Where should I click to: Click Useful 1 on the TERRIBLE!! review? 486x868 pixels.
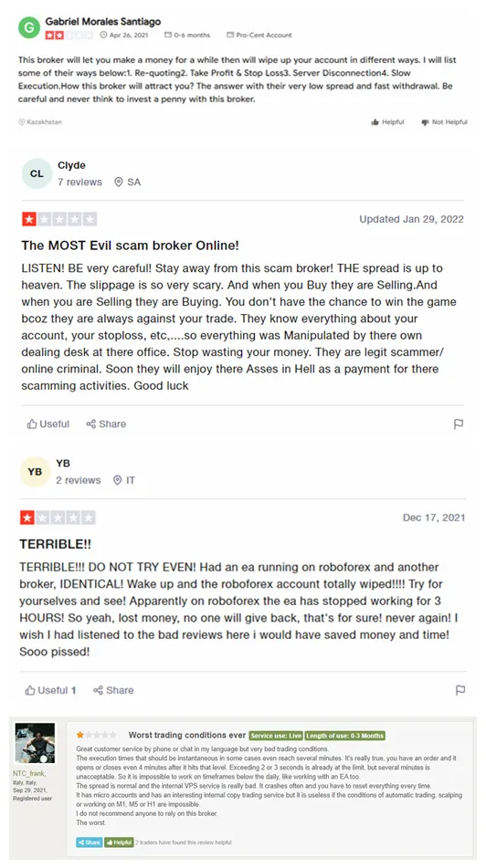pyautogui.click(x=50, y=690)
